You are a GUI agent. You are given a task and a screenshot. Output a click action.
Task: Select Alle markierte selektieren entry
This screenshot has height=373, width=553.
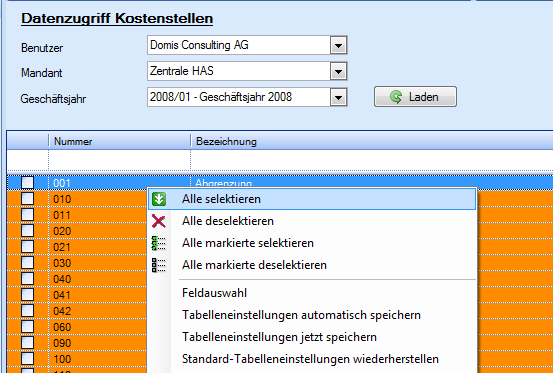coord(312,243)
